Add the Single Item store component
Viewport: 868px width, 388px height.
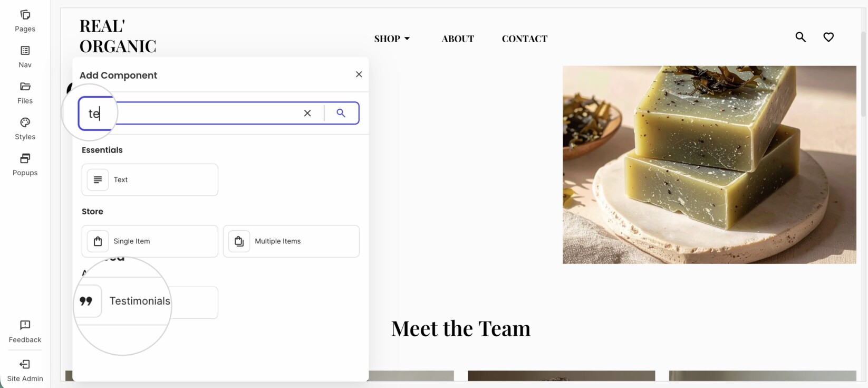[x=150, y=241]
